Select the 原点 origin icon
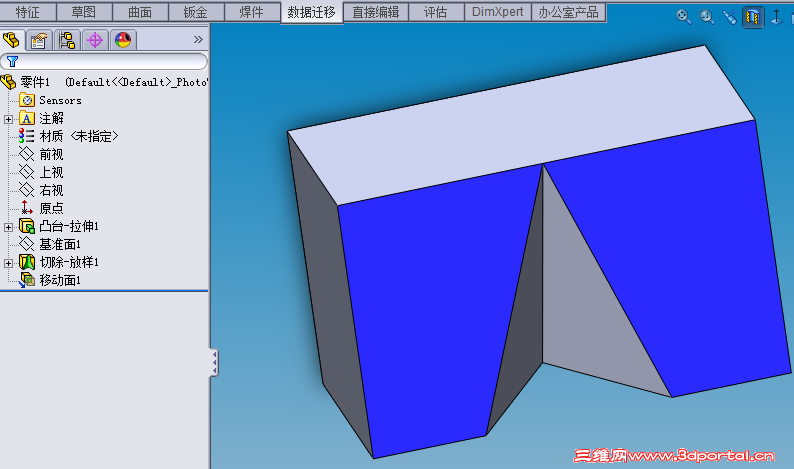 tap(26, 208)
